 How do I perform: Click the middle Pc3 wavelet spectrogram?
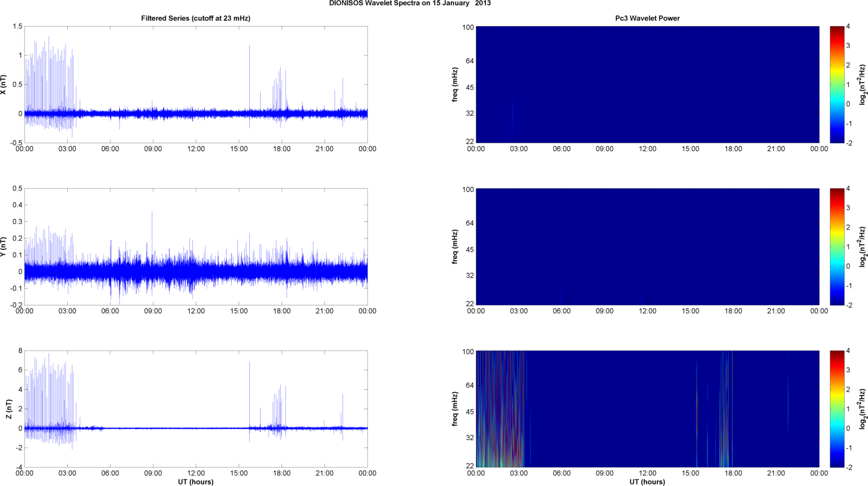[x=647, y=246]
